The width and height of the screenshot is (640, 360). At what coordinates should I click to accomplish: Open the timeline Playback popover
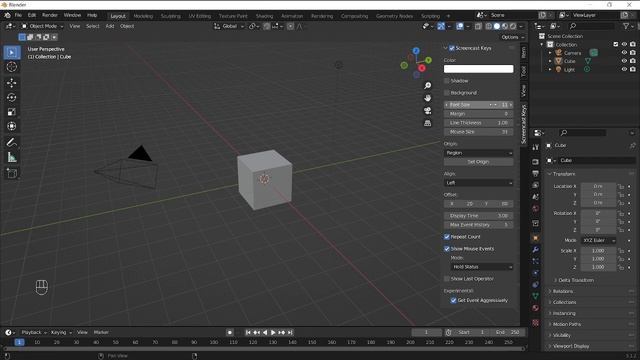(x=33, y=333)
